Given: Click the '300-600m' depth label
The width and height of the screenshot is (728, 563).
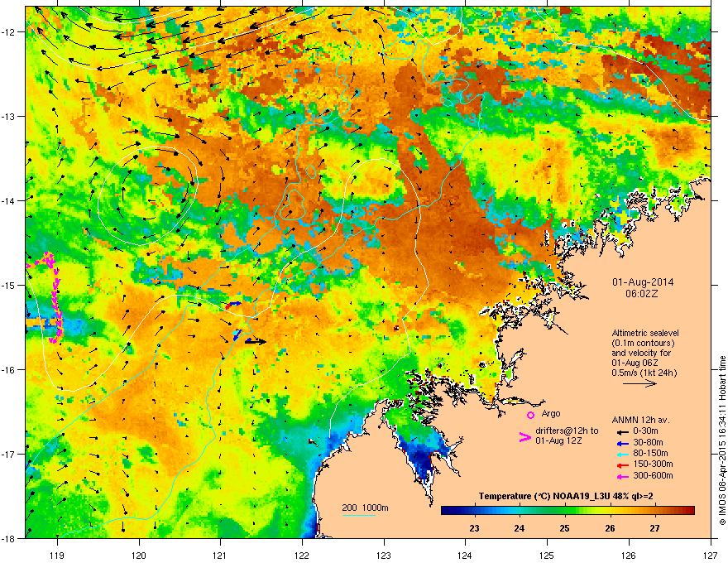Looking at the screenshot, I should tap(653, 476).
